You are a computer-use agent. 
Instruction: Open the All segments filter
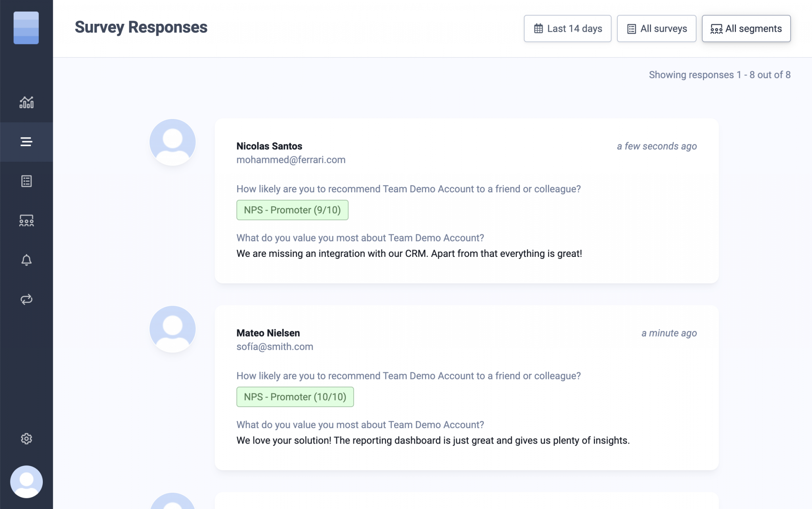pyautogui.click(x=746, y=28)
